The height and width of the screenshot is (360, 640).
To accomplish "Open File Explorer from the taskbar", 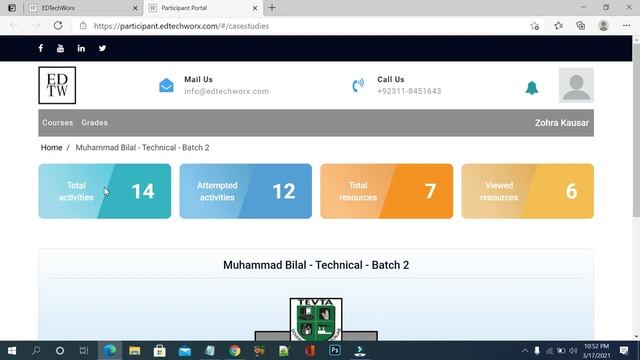I will (135, 351).
